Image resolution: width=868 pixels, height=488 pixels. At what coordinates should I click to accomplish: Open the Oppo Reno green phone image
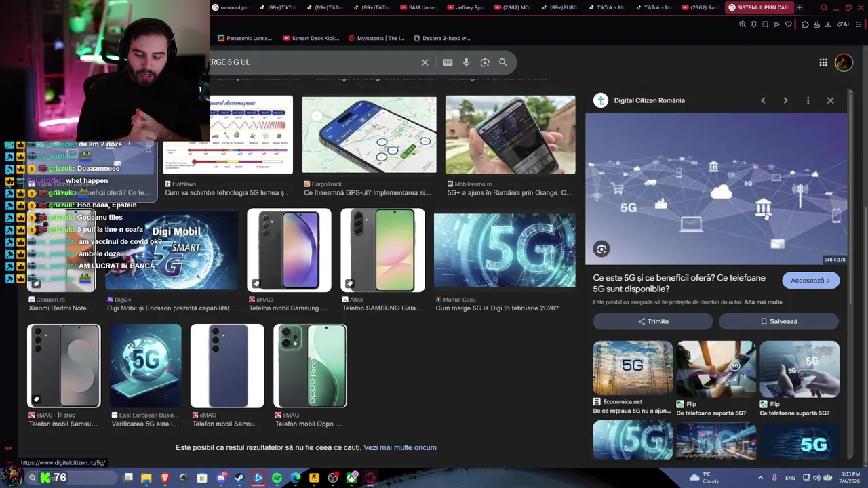310,366
